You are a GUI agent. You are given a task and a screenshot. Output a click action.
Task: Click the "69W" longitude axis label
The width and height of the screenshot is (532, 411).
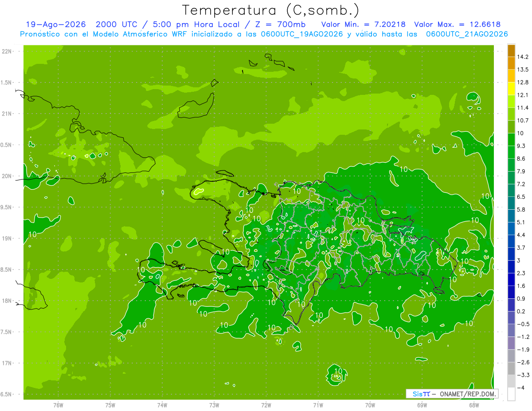click(x=422, y=405)
